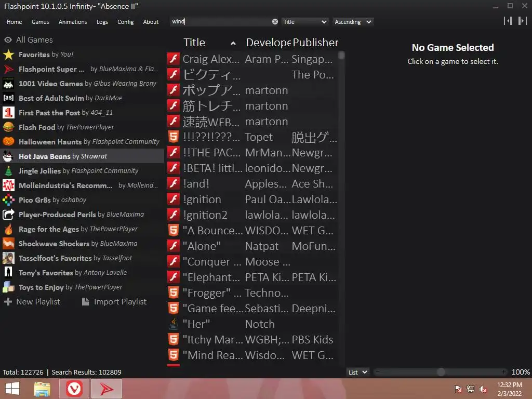This screenshot has height=399, width=532.
Task: Click the Action Center flag tray icon
Action: (x=458, y=389)
